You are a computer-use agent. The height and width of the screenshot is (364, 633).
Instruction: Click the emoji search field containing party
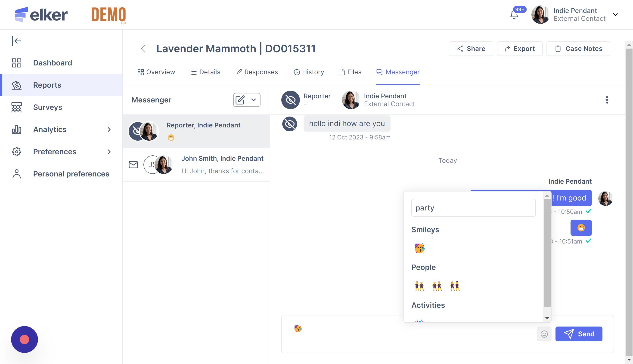(473, 208)
